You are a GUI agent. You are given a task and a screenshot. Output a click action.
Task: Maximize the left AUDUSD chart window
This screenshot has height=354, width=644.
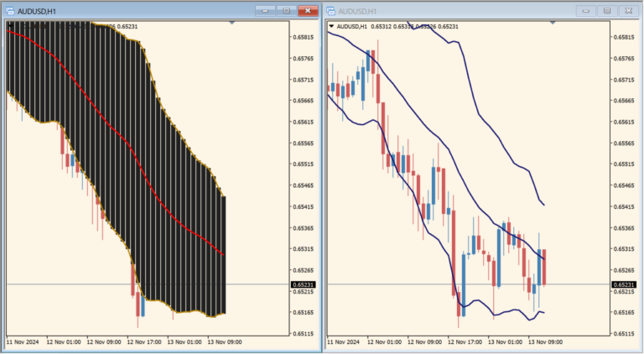[x=286, y=11]
